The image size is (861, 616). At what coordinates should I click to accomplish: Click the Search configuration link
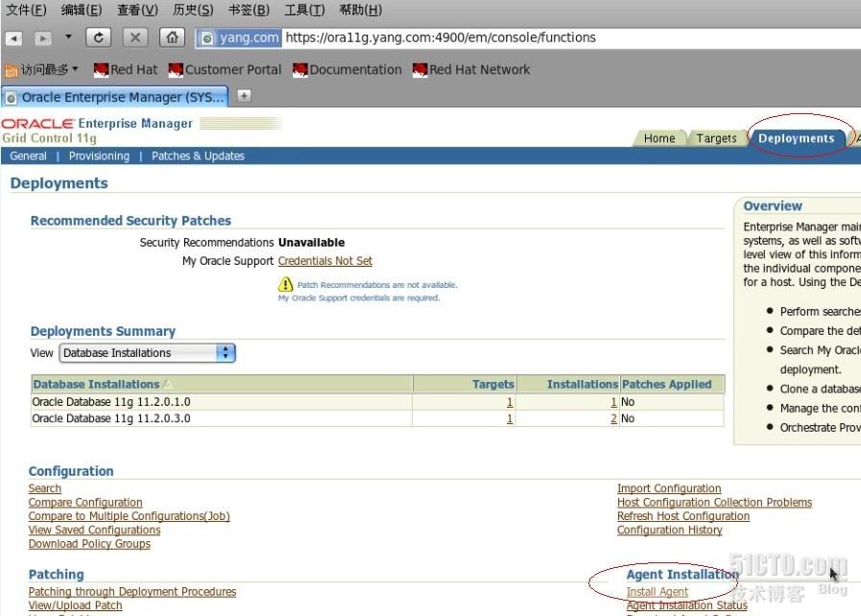click(x=45, y=488)
